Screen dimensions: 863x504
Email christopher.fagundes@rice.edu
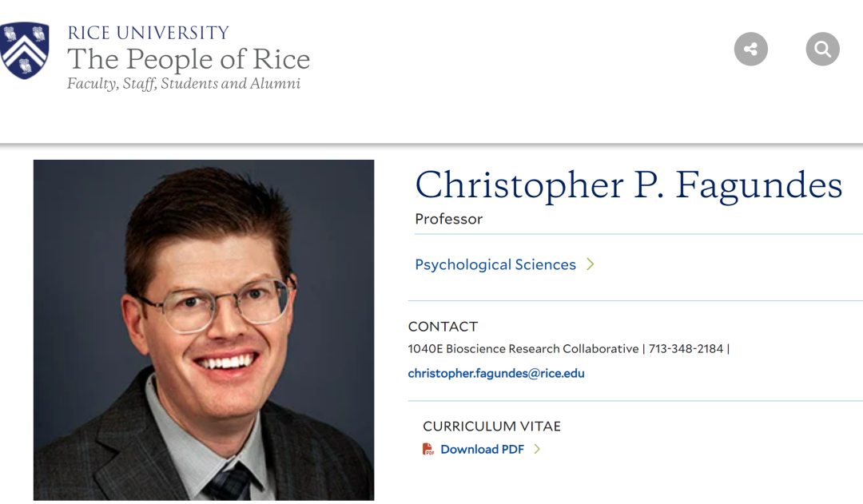coord(495,373)
